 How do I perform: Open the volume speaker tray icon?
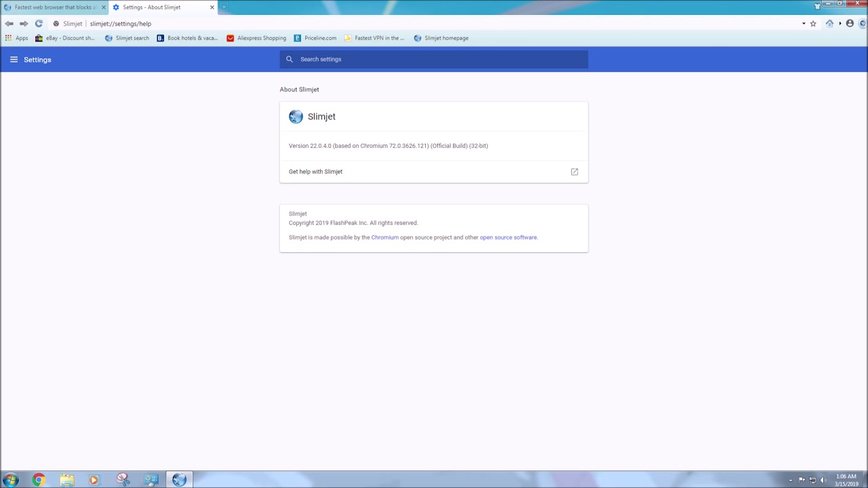(823, 481)
